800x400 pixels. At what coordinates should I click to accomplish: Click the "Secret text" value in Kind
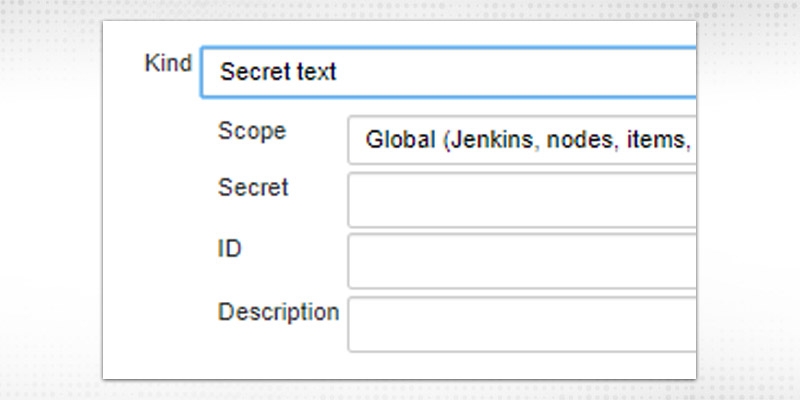pyautogui.click(x=278, y=73)
